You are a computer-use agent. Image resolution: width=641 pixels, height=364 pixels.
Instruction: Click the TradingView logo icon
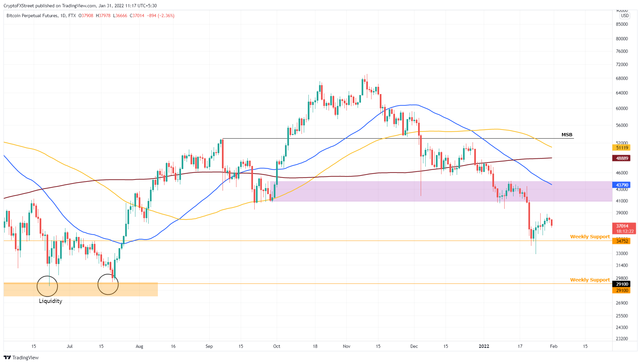coord(7,357)
